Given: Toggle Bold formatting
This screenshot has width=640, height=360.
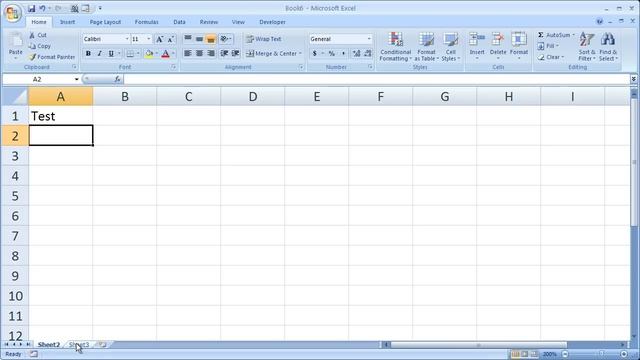Looking at the screenshot, I should pyautogui.click(x=88, y=53).
